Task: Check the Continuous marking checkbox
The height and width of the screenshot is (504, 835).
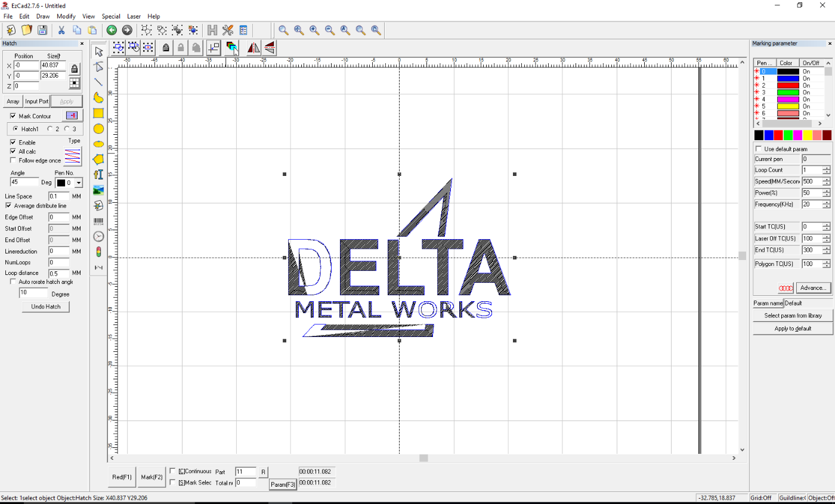Action: (173, 471)
